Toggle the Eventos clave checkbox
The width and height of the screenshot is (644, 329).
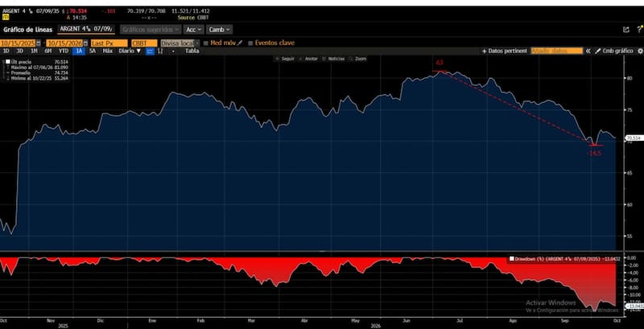pyautogui.click(x=250, y=43)
